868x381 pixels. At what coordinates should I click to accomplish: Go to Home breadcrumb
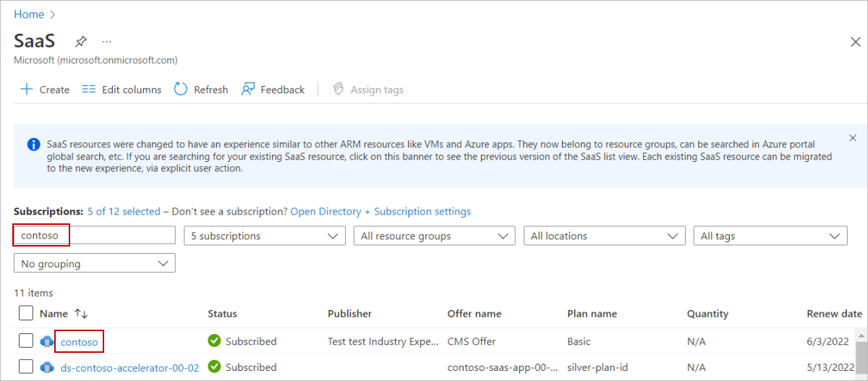point(29,14)
